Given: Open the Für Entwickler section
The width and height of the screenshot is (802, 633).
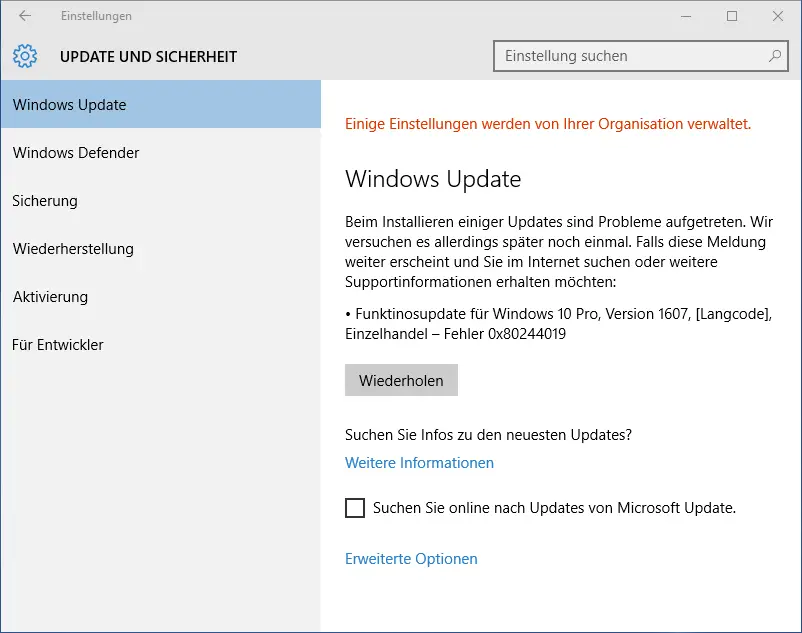Looking at the screenshot, I should tap(161, 345).
